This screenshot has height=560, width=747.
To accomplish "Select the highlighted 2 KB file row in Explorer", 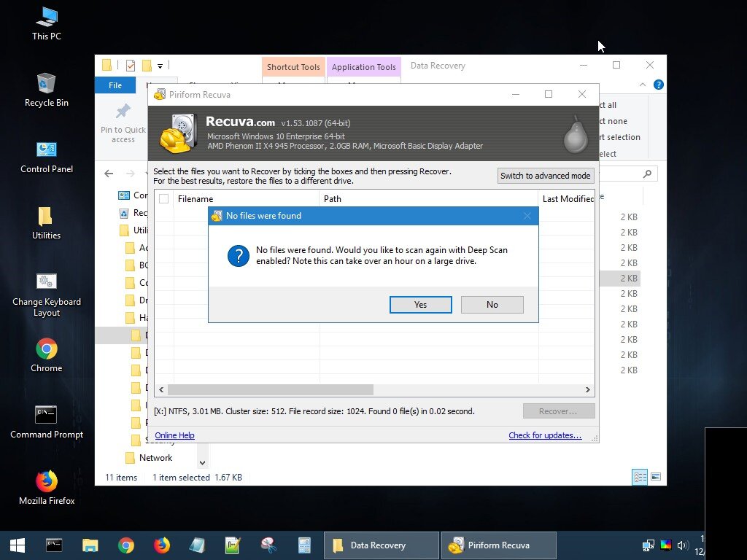I will tap(619, 278).
